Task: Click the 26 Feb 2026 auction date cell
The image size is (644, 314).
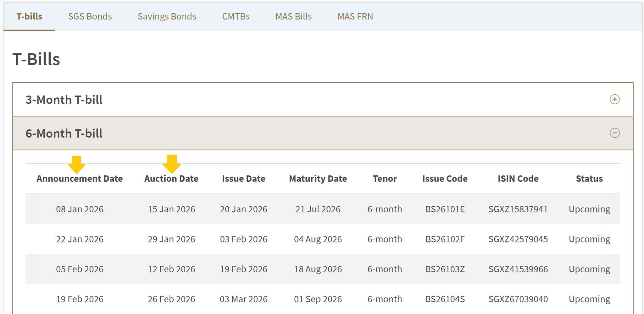Action: click(x=171, y=299)
